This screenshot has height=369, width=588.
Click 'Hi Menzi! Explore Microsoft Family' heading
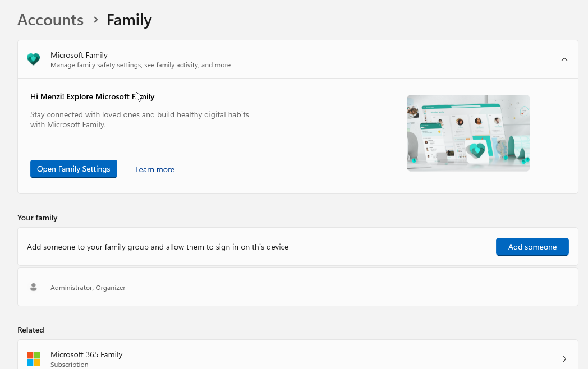(93, 96)
